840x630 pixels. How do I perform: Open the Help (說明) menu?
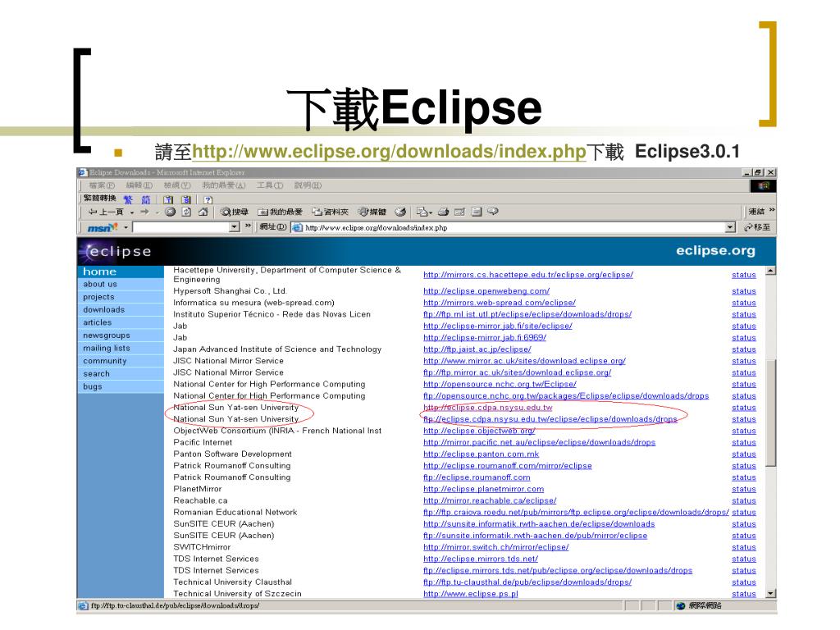pos(308,185)
